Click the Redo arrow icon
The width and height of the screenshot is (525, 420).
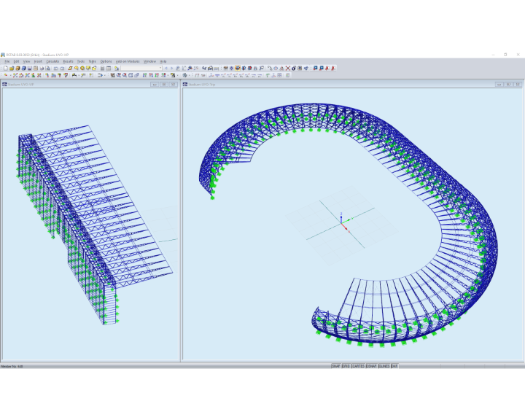(x=62, y=68)
